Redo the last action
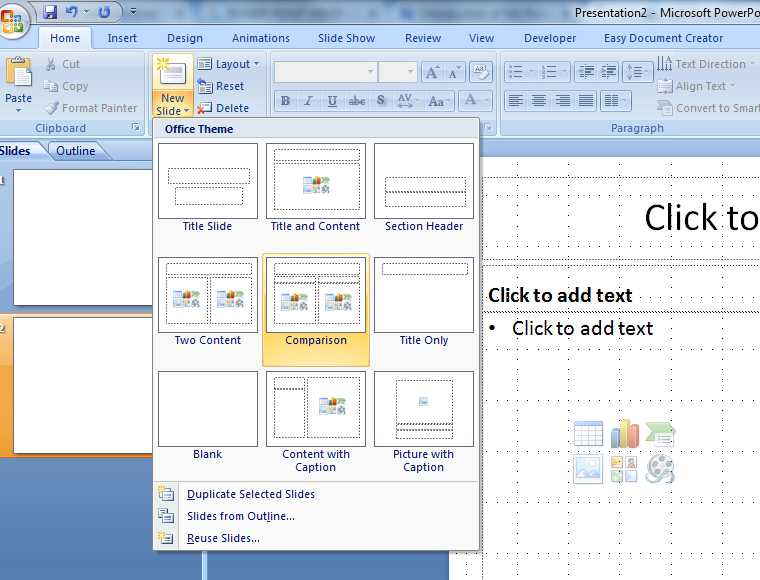Screen dimensions: 760x580 click(104, 12)
